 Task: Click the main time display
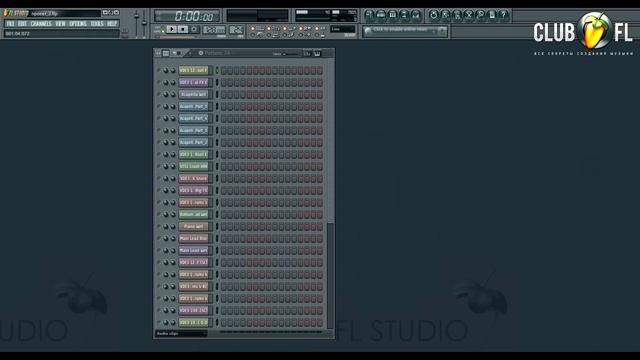click(188, 16)
